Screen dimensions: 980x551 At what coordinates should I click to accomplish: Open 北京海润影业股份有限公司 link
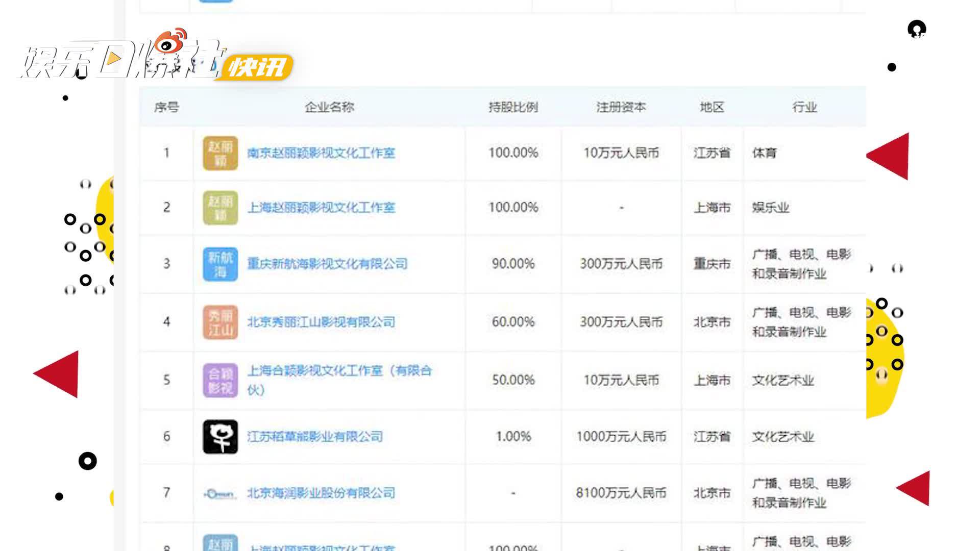coord(321,493)
